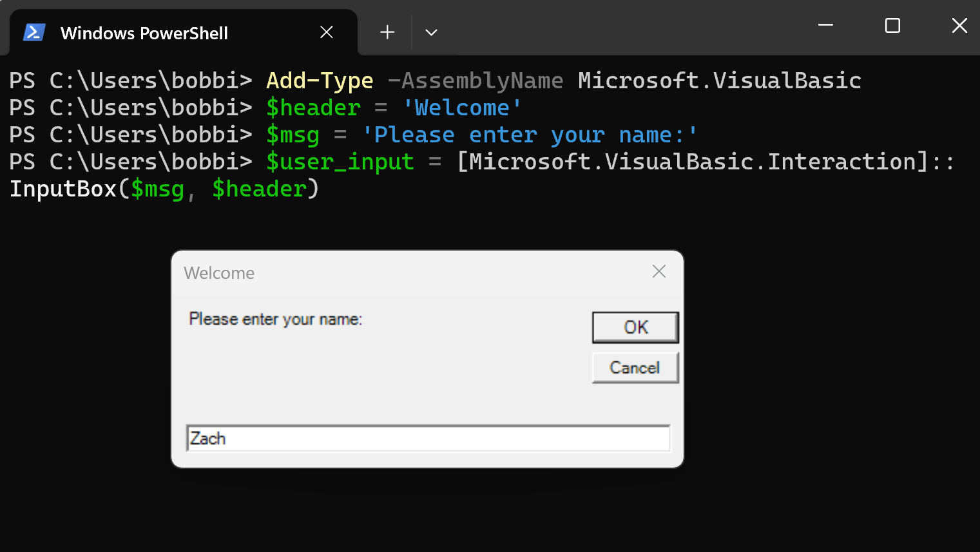This screenshot has width=980, height=552.
Task: Click the $header variable assignment line
Action: point(313,107)
